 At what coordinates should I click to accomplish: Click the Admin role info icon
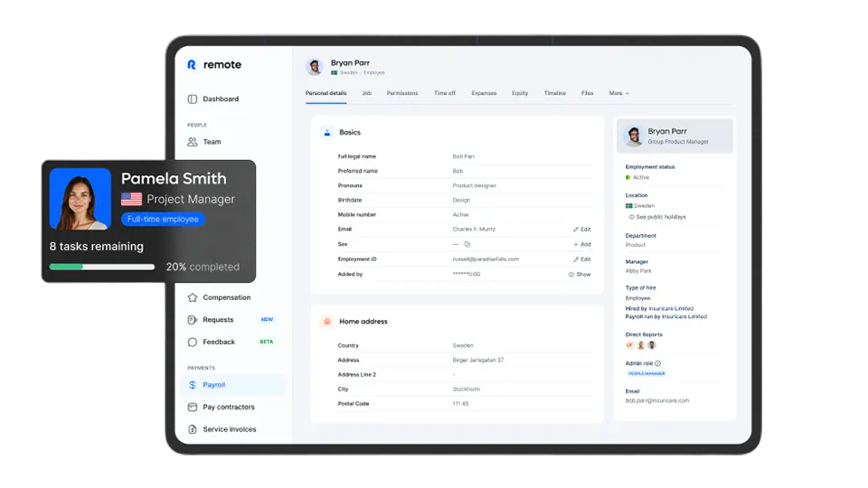658,363
